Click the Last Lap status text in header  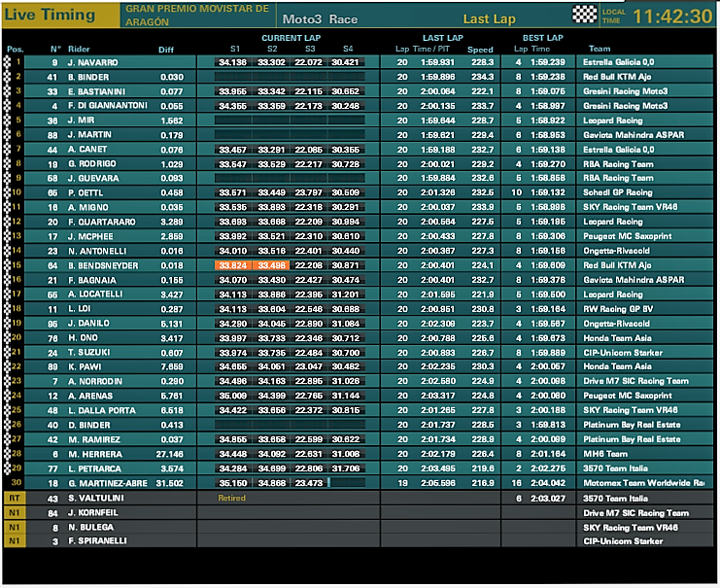coord(490,18)
